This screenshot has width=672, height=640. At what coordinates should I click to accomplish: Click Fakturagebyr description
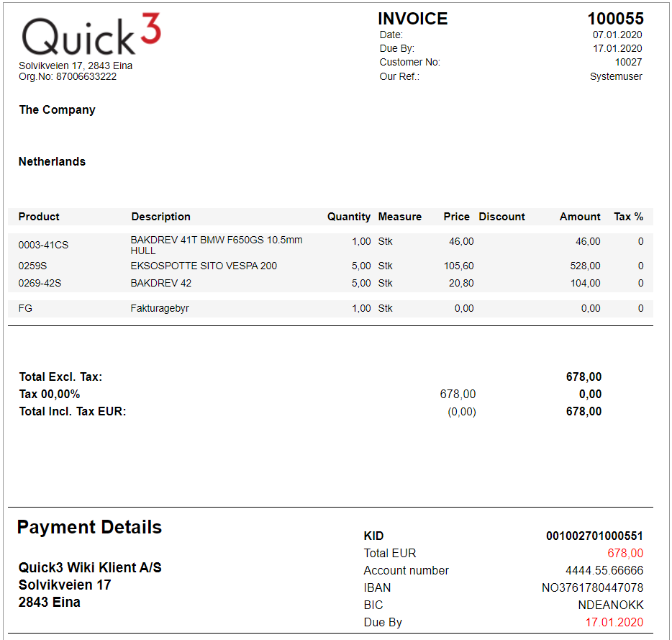160,308
